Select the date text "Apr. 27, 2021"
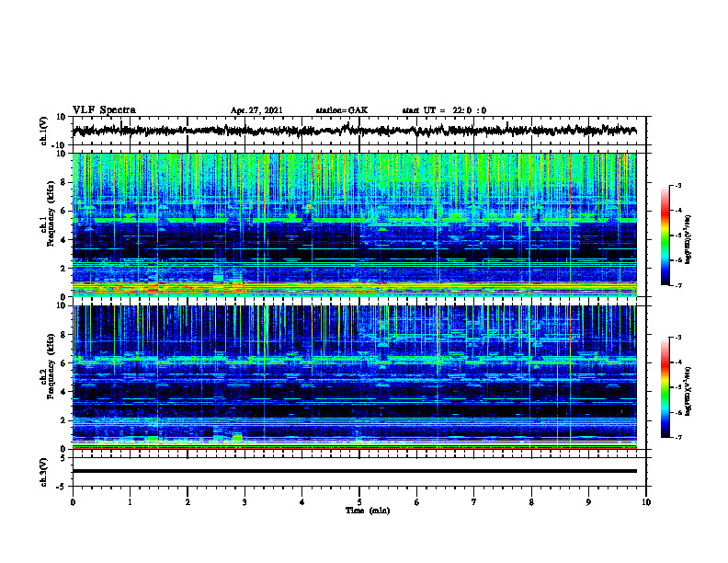728x563 pixels. pyautogui.click(x=256, y=110)
